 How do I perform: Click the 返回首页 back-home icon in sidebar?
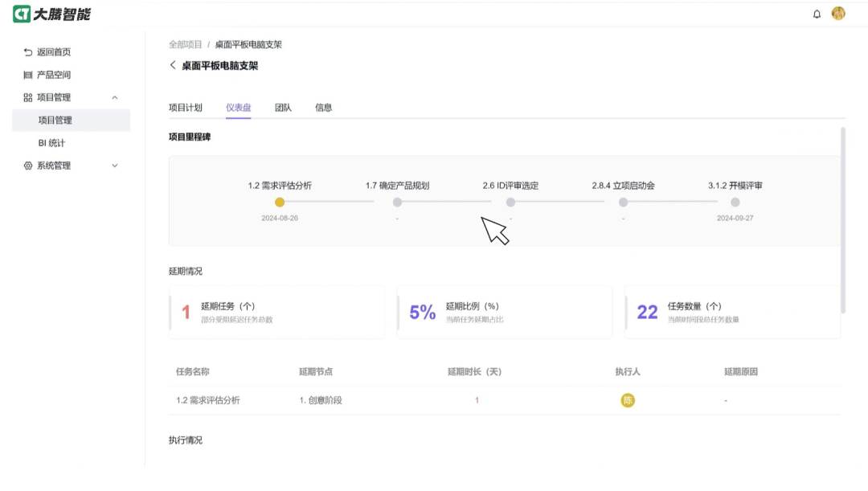[x=25, y=51]
